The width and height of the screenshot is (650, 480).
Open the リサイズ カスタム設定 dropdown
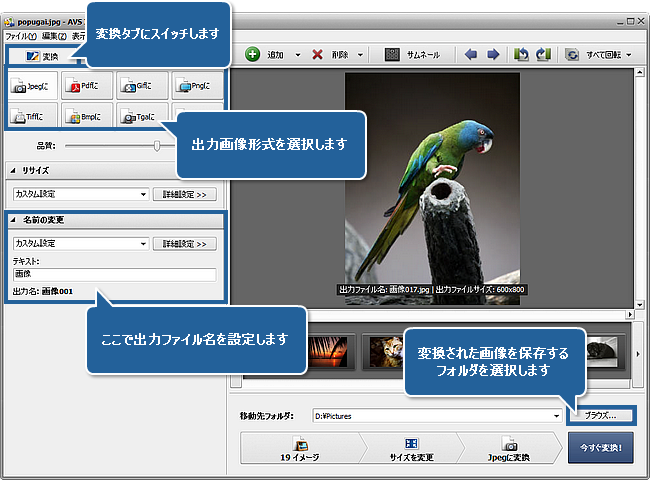tap(143, 194)
